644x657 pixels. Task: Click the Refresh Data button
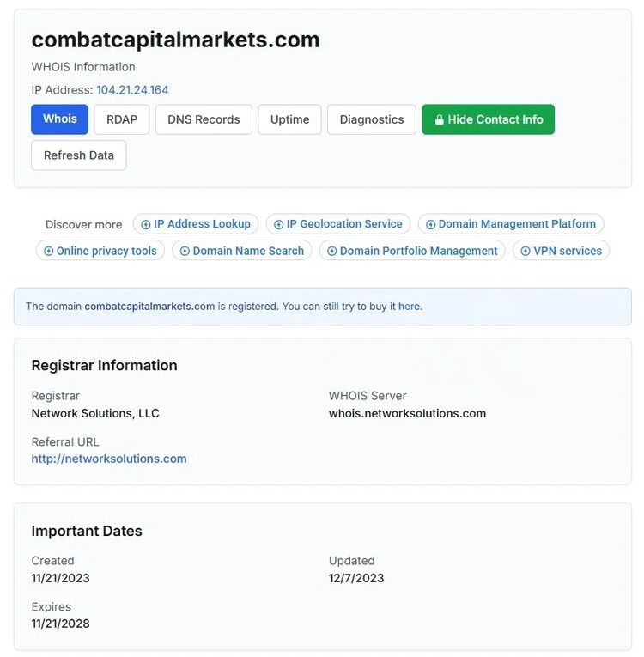(x=79, y=155)
